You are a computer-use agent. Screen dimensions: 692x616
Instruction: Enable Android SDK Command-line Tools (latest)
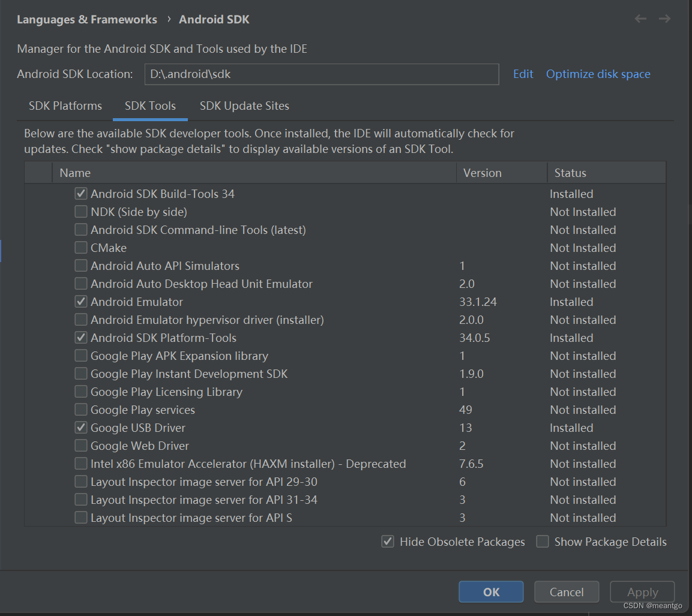click(81, 230)
